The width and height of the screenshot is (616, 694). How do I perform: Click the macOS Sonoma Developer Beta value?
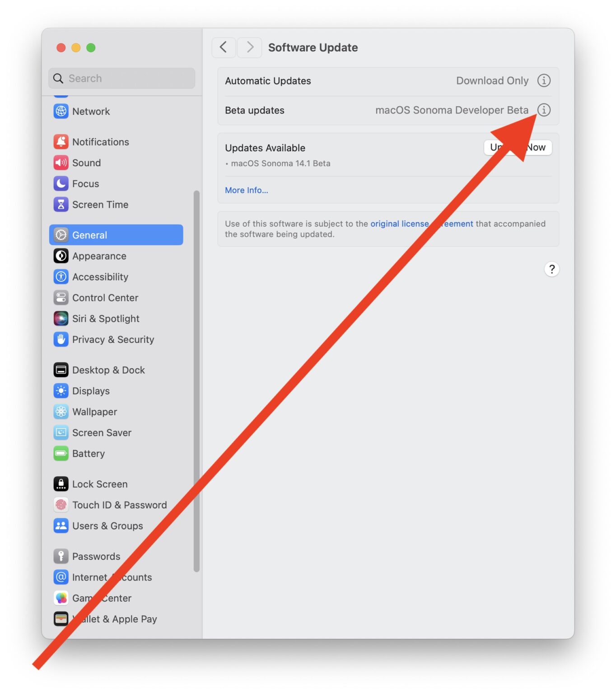452,110
